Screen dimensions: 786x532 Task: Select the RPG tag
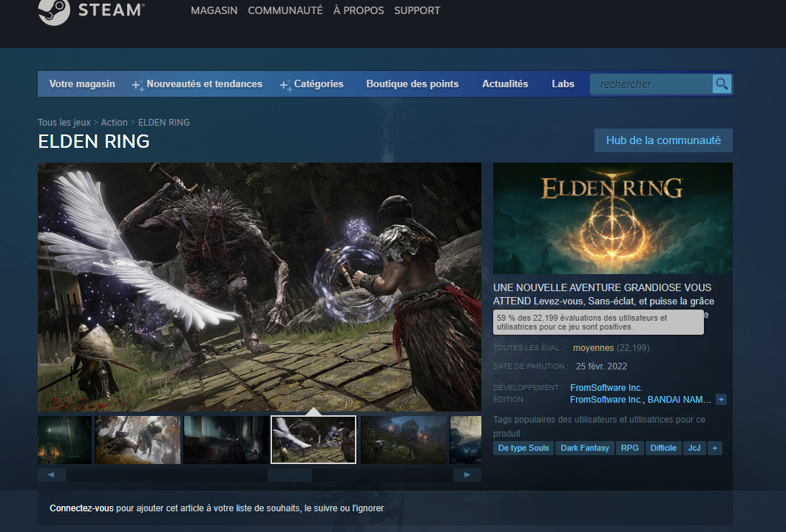pos(629,448)
